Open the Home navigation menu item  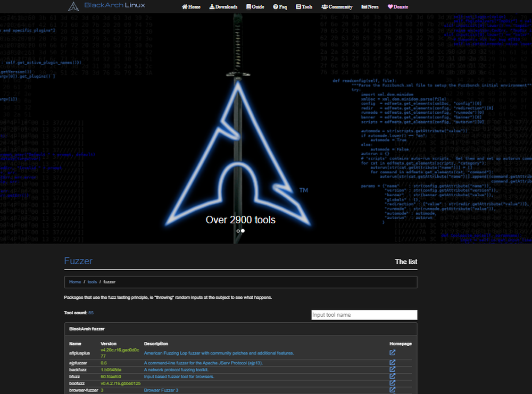pyautogui.click(x=191, y=7)
